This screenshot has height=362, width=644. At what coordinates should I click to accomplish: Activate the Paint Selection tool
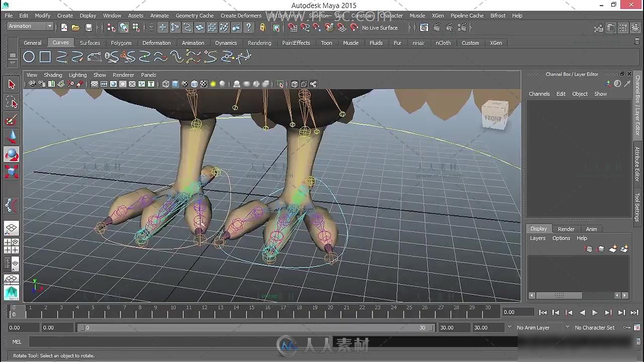pos(12,120)
